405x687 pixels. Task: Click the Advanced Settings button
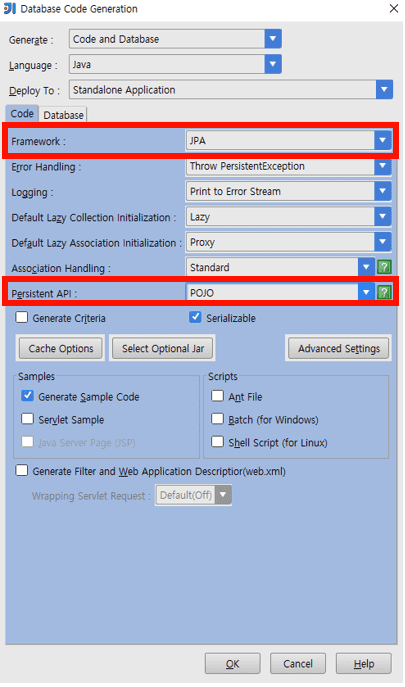tap(339, 348)
